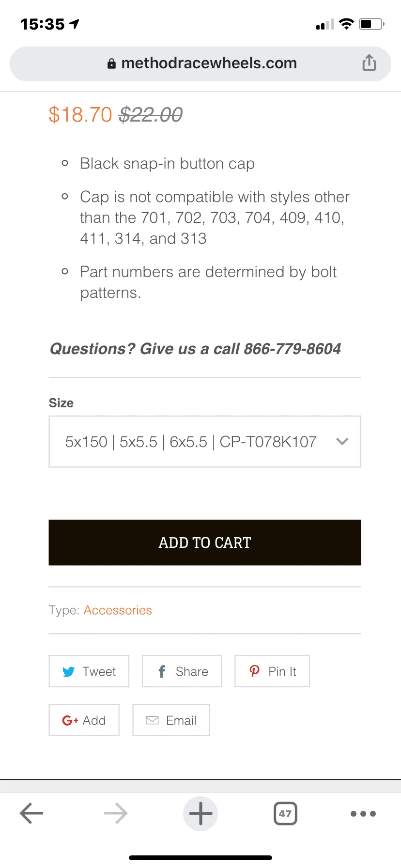Click the Google Plus icon
The height and width of the screenshot is (868, 401).
(70, 721)
